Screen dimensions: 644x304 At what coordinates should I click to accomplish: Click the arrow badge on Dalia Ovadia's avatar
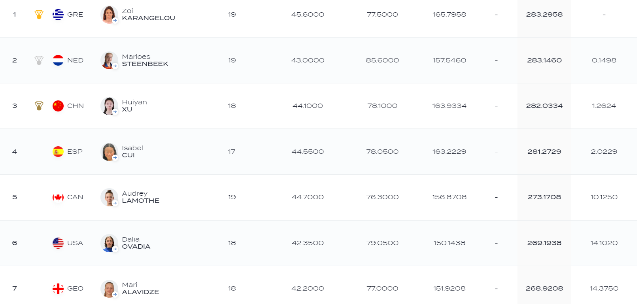(x=115, y=249)
